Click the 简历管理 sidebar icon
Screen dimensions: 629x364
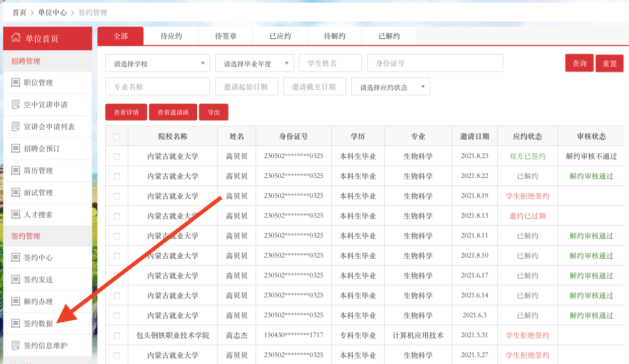15,171
